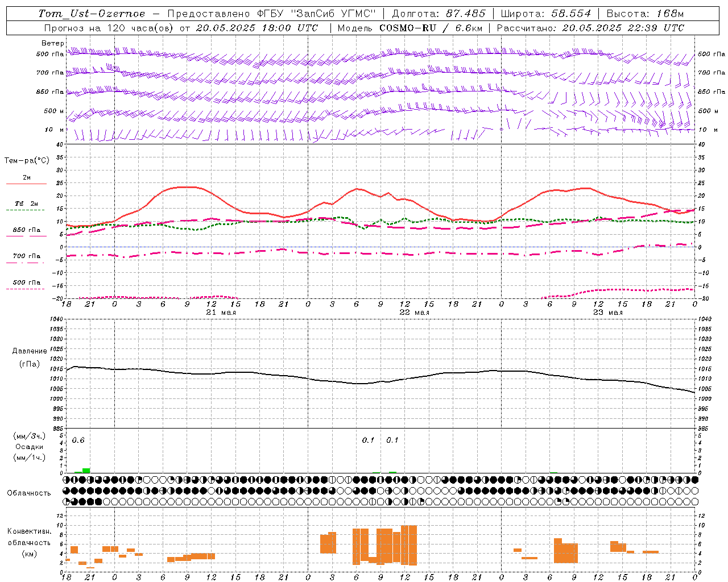This screenshot has height=582, width=728.
Task: Click the "Ветер" wind section label
Action: (x=53, y=43)
